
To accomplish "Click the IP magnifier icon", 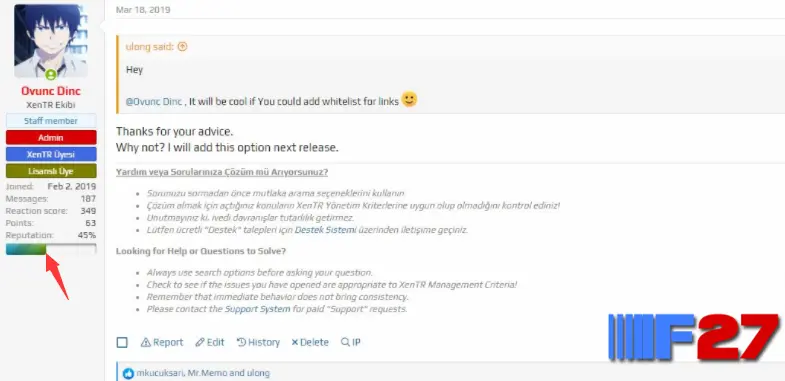I will click(345, 342).
